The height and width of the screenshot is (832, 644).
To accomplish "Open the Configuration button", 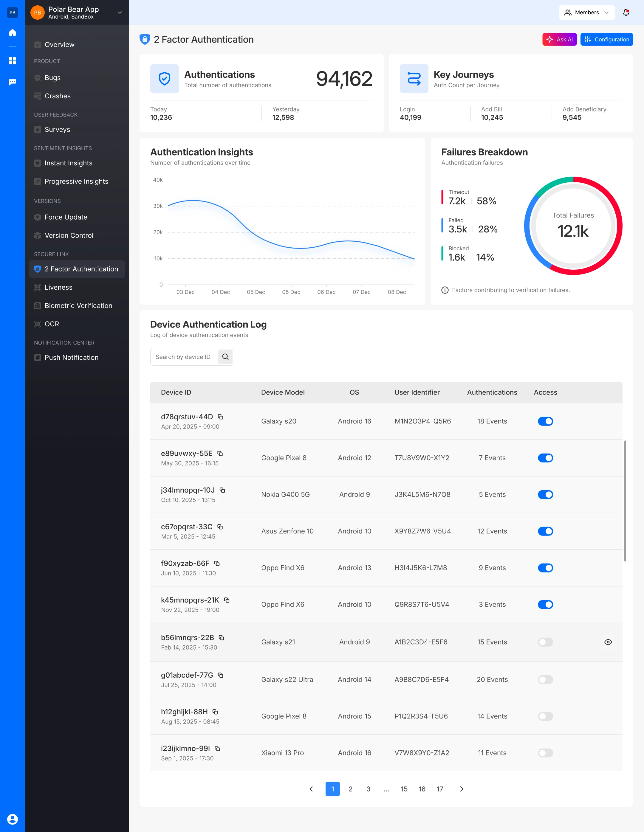I will pos(606,39).
